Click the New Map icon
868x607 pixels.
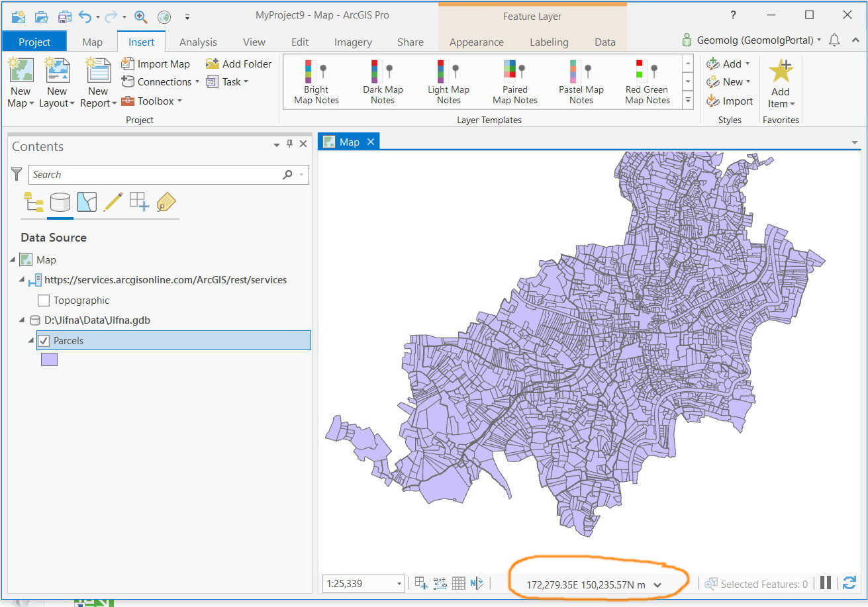point(20,71)
